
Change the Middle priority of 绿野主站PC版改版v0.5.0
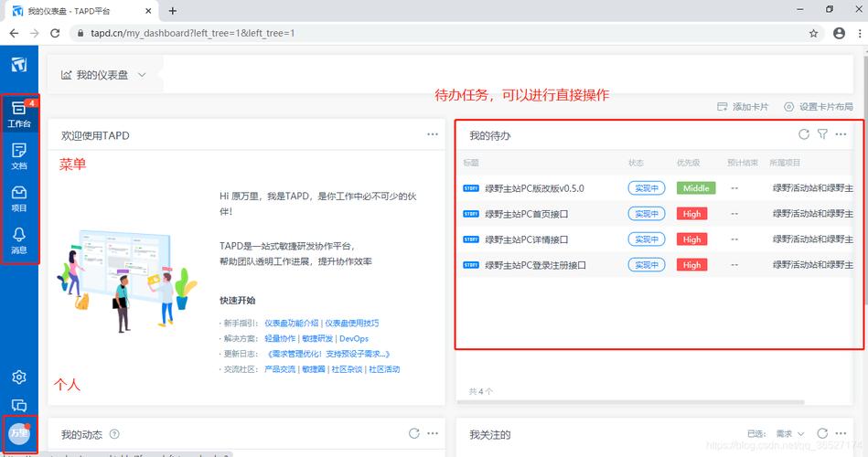point(696,188)
